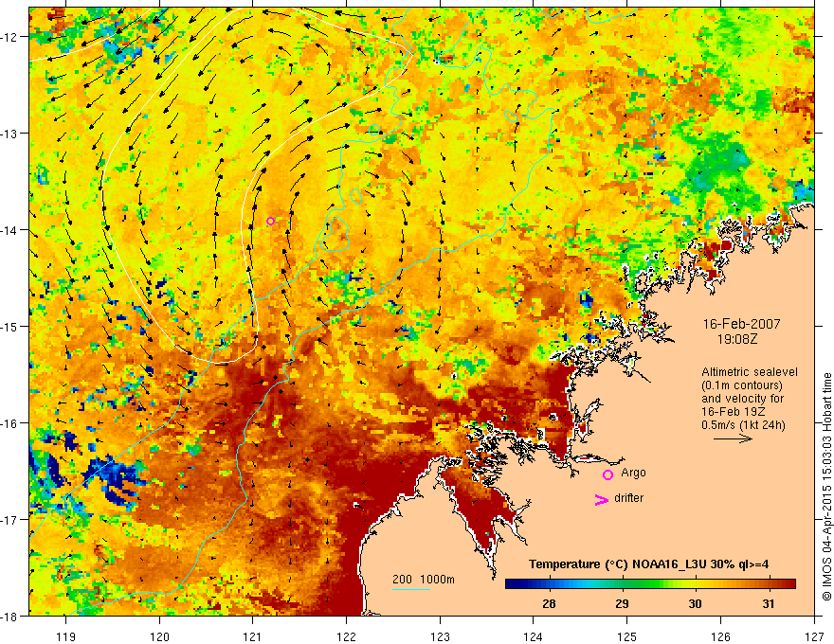Click longitude axis label '124'
834x644 pixels.
534,636
